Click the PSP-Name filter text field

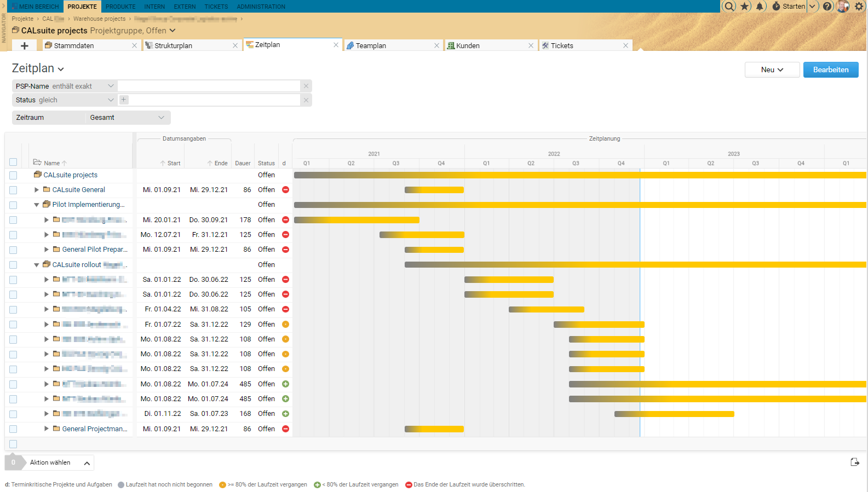coord(209,86)
